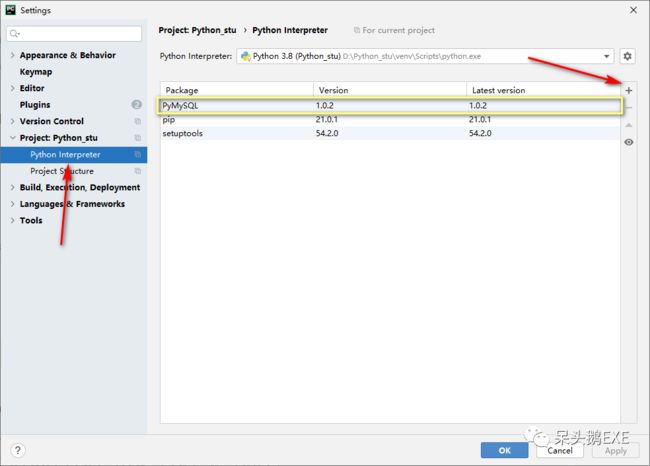This screenshot has height=466, width=650.
Task: Select Appearance & Behavior settings
Action: [68, 55]
